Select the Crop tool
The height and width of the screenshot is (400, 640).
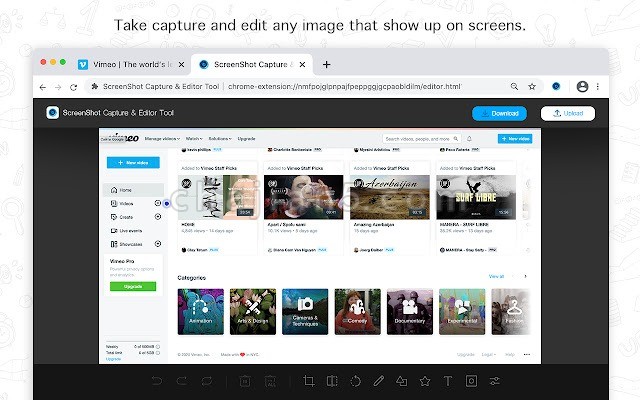(309, 381)
